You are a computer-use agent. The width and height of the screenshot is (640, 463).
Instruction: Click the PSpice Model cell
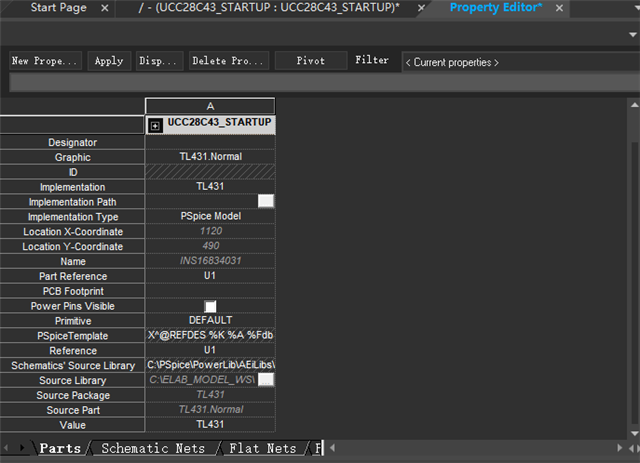coord(210,216)
